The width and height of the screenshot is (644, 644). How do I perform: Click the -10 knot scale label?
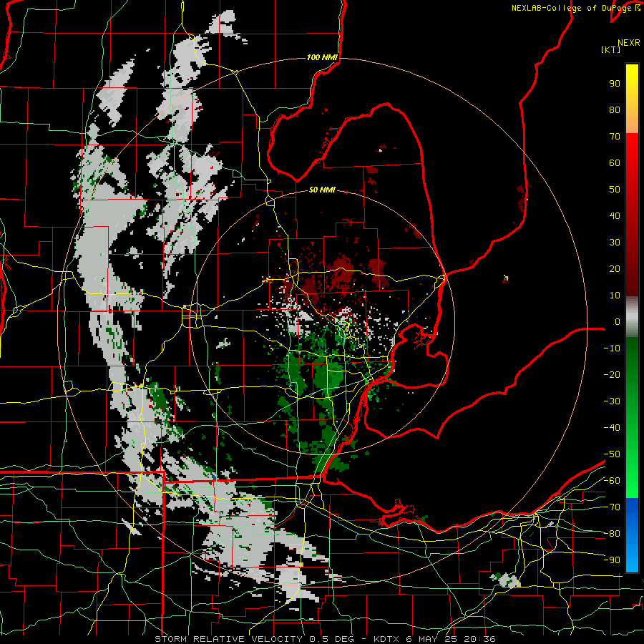coord(612,348)
